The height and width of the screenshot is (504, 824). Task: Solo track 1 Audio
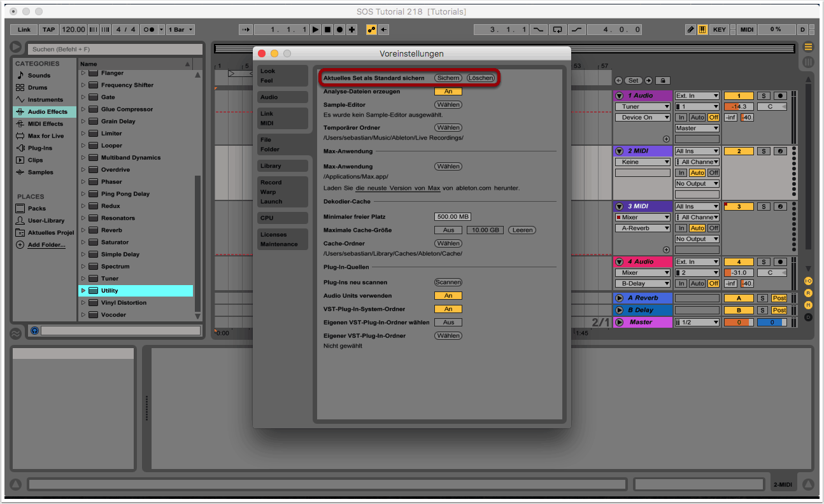tap(763, 96)
